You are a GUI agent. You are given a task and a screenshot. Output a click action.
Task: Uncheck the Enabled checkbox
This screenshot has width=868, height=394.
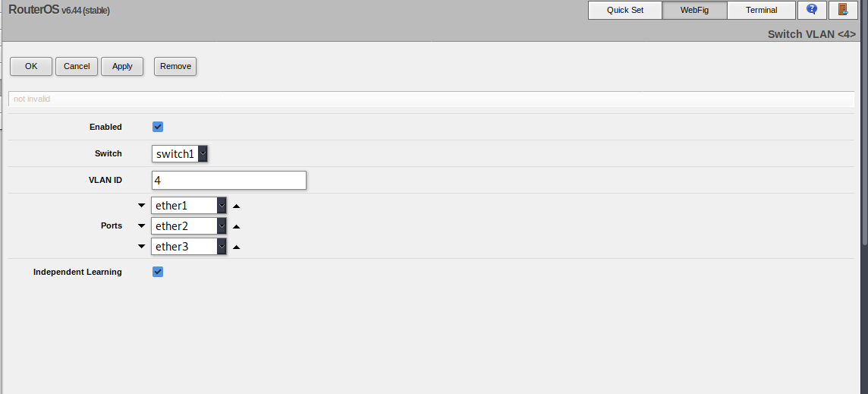coord(158,127)
